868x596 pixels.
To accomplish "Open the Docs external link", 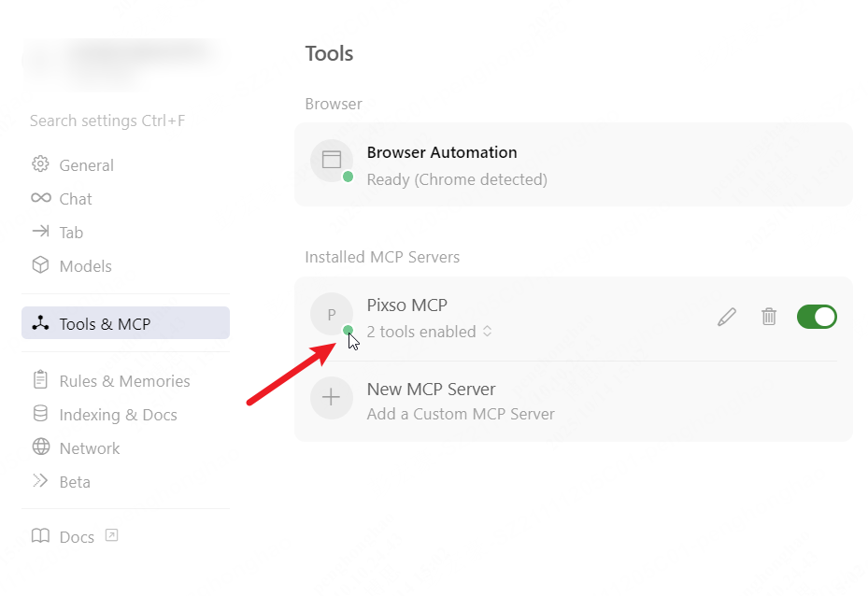I will [111, 535].
